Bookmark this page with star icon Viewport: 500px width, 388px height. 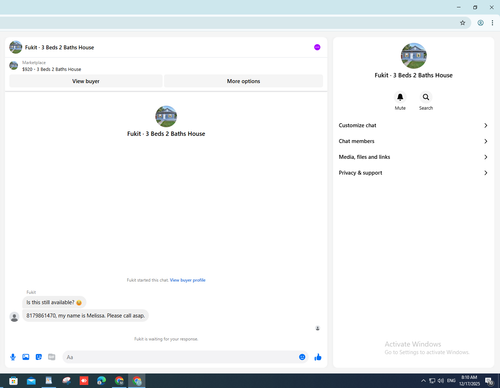click(462, 23)
